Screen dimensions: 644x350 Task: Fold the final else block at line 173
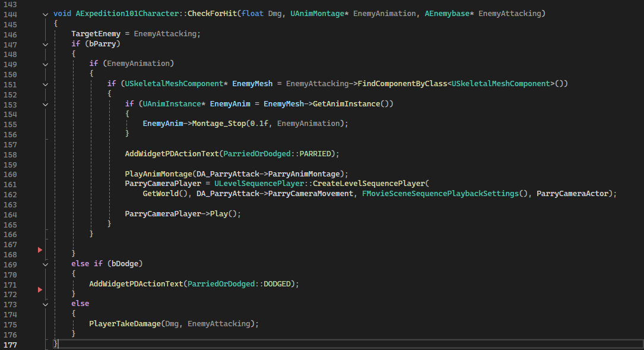click(x=46, y=304)
